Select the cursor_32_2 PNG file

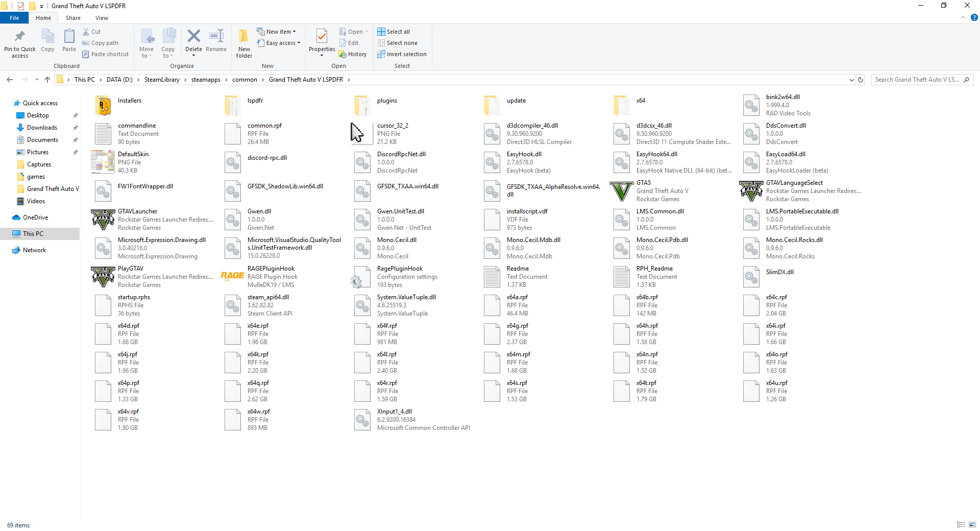(x=362, y=134)
